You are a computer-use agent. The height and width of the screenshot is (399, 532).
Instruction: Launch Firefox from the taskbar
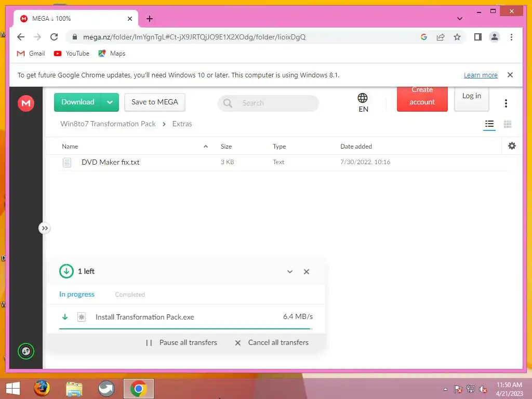pyautogui.click(x=42, y=389)
